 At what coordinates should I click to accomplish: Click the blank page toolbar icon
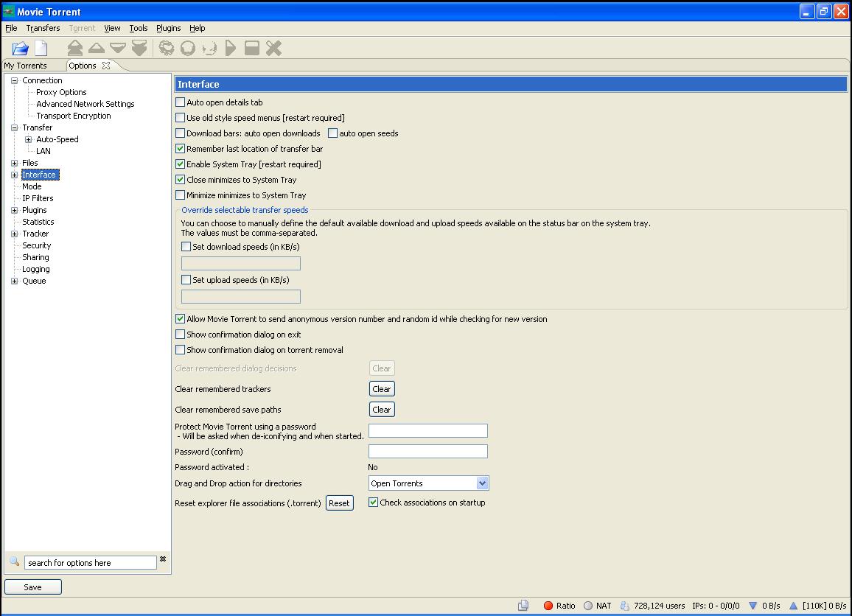pyautogui.click(x=41, y=49)
